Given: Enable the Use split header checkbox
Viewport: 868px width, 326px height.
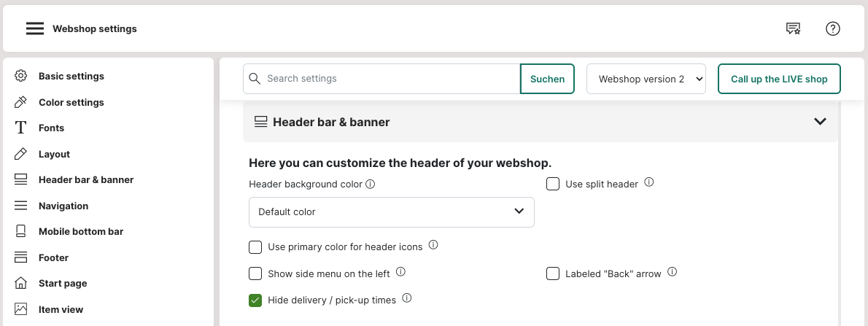Looking at the screenshot, I should click(553, 184).
